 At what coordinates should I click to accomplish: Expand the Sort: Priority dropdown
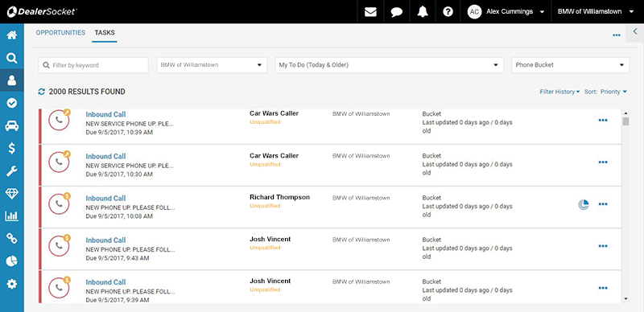tap(606, 92)
